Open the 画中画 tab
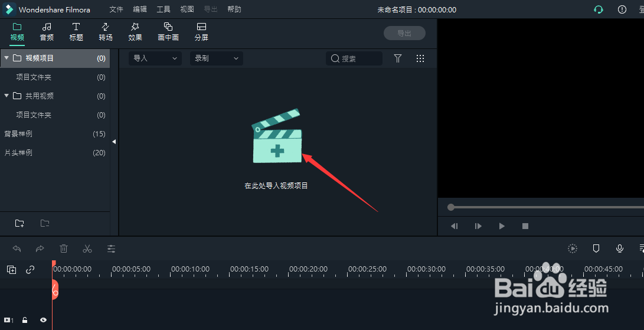 point(168,32)
